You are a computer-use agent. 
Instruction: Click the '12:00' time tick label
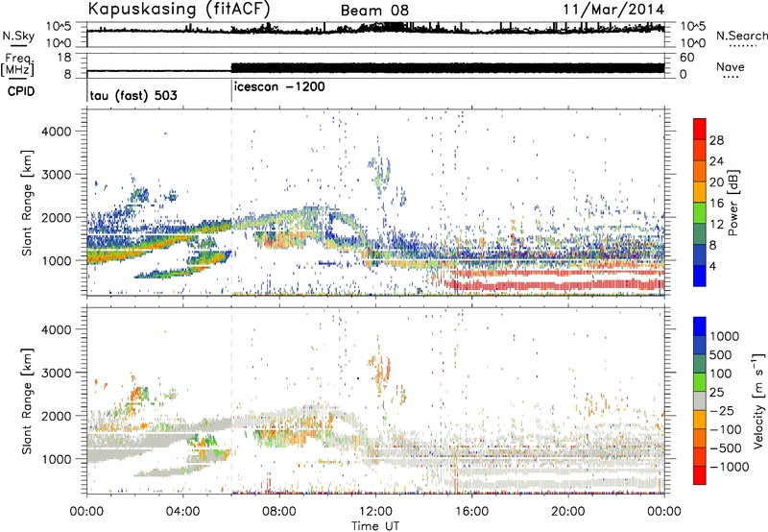(x=375, y=512)
